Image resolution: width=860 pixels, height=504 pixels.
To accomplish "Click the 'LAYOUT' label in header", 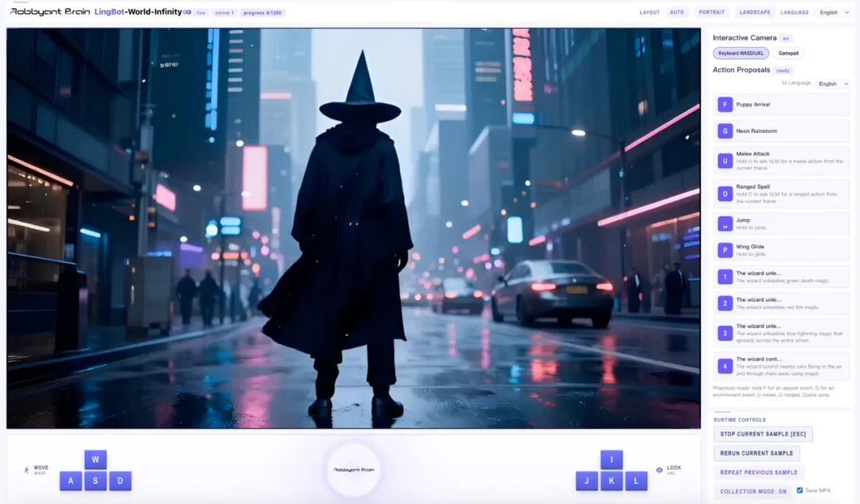I will pyautogui.click(x=650, y=12).
